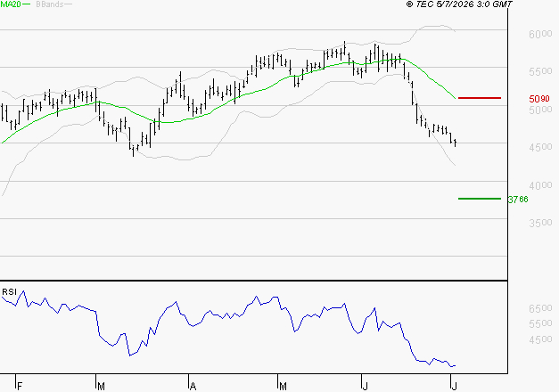
Task: Click the RSI 5500 axis label
Action: pyautogui.click(x=540, y=323)
